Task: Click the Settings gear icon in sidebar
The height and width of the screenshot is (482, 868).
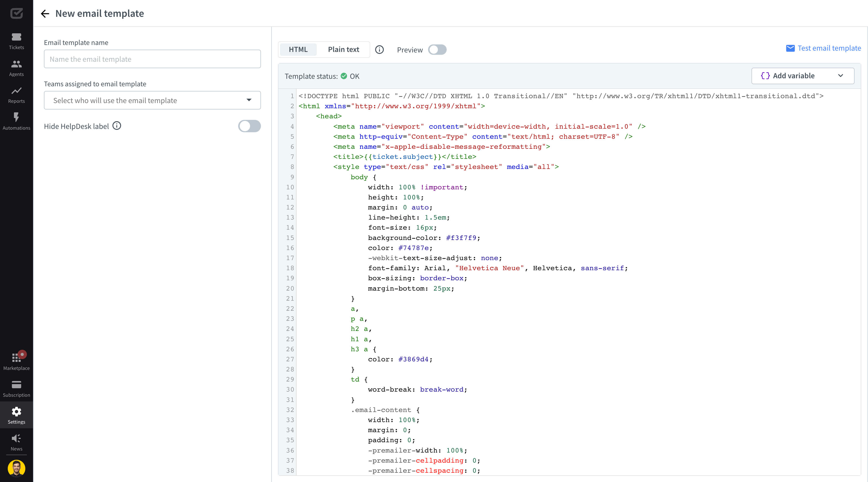Action: click(16, 411)
